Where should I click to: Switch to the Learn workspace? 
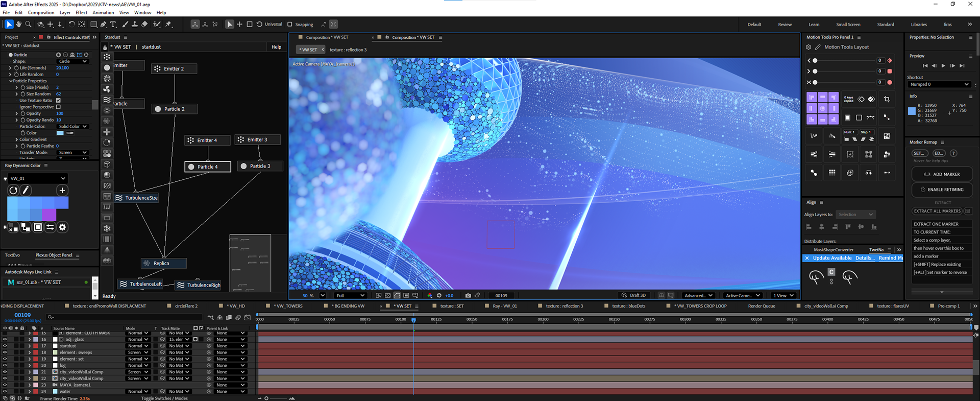pyautogui.click(x=814, y=25)
